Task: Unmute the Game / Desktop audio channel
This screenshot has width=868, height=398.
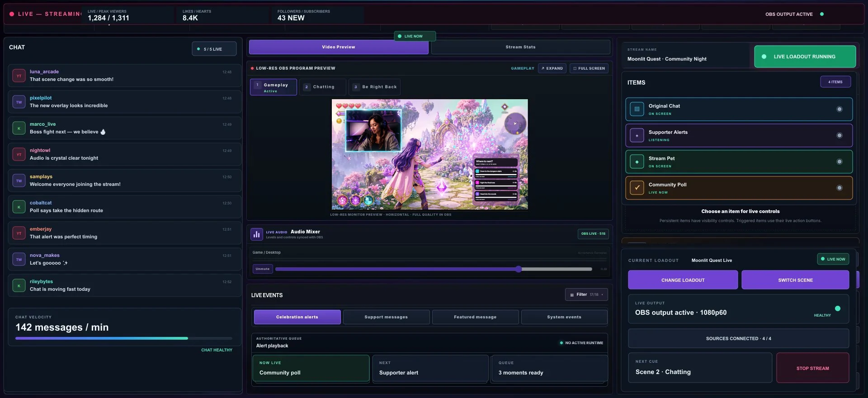Action: point(263,269)
